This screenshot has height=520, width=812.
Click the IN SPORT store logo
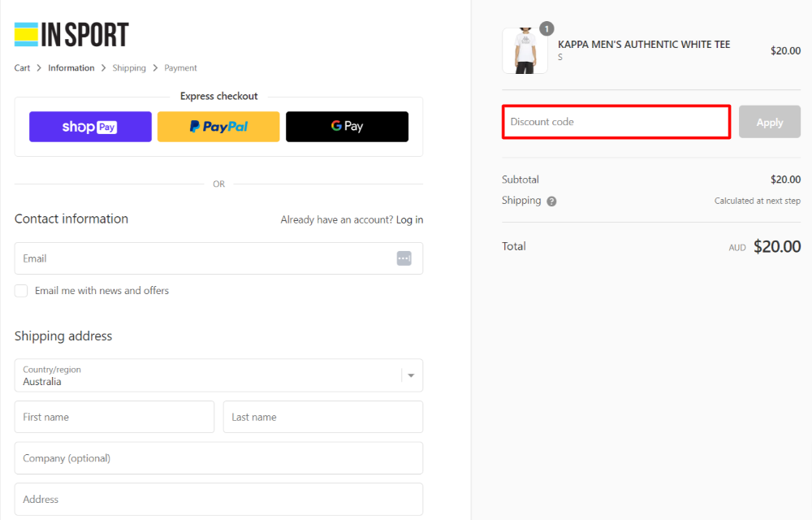click(71, 34)
